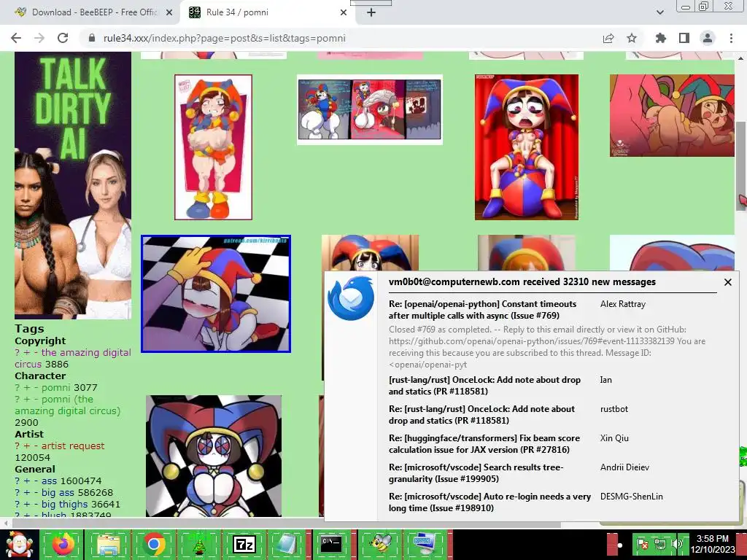Switch to the Download - BeeBEEP tab

click(x=94, y=12)
